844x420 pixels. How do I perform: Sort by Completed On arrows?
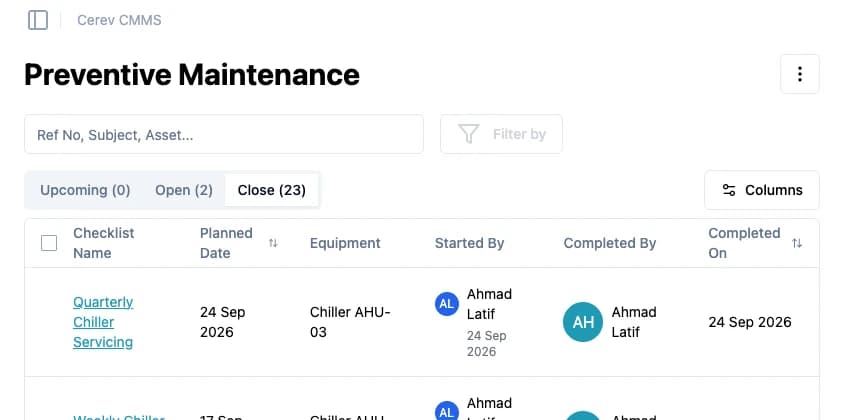tap(797, 243)
